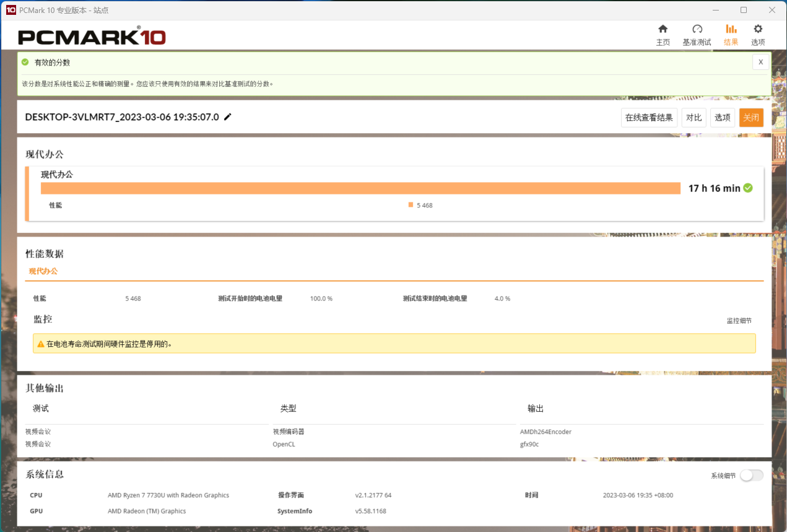Viewport: 787px width, 532px height.
Task: Click the pencil icon to rename result
Action: (227, 117)
